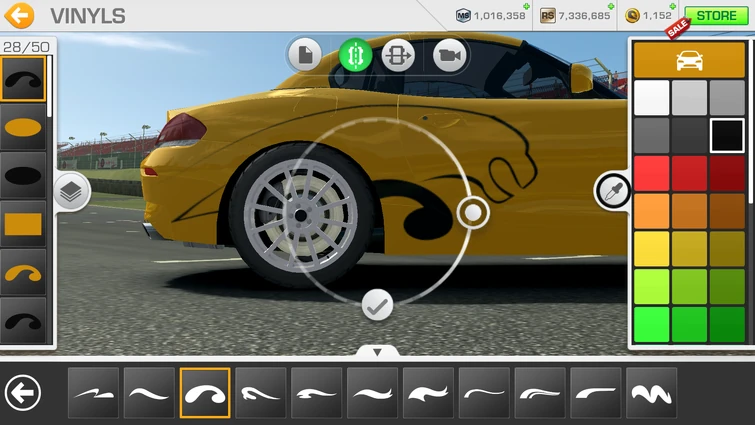Screen dimensions: 755x425
Task: Grab the rotation handle on the circle
Action: point(473,212)
